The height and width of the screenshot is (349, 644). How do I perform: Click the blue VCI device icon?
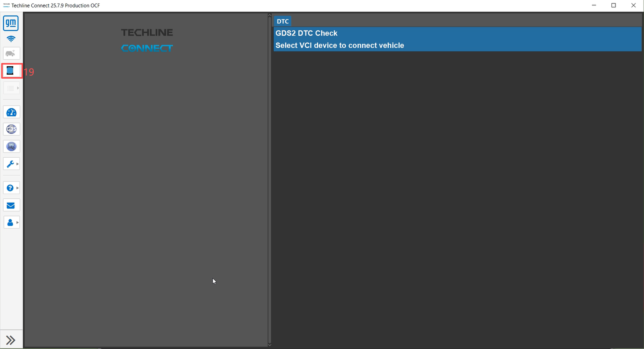point(11,71)
